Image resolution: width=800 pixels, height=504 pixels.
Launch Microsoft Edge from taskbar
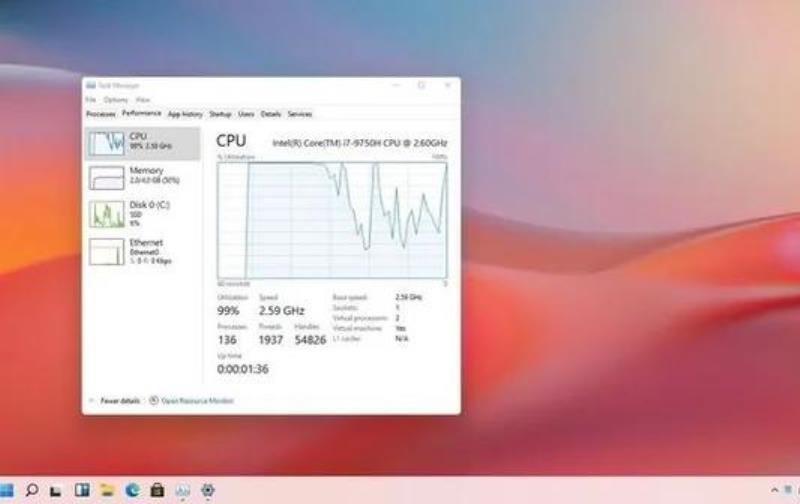coord(132,490)
